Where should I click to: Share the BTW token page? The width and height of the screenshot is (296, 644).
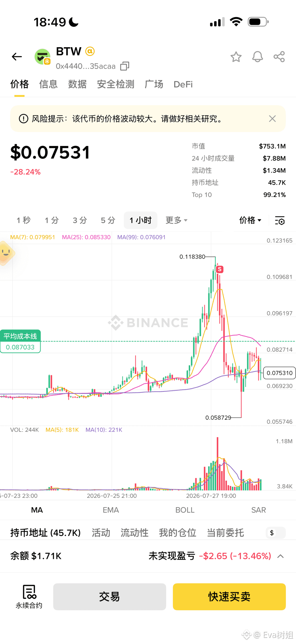[279, 57]
